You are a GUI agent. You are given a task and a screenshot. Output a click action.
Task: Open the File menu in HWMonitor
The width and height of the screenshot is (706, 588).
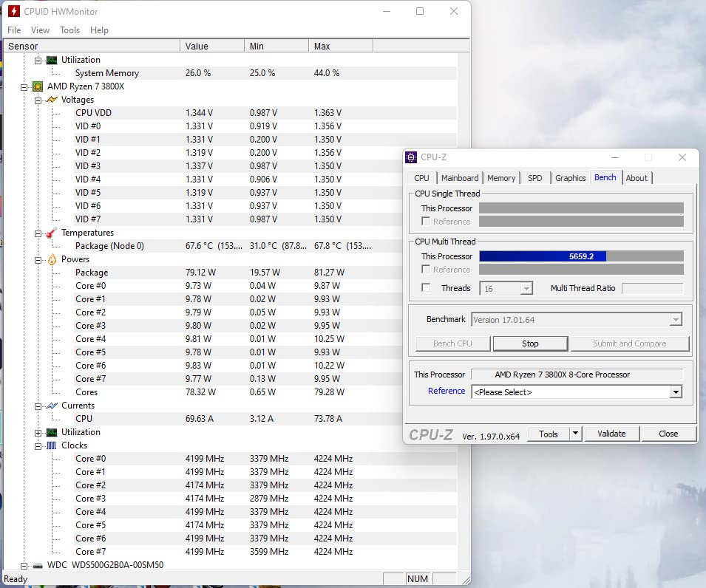coord(14,30)
